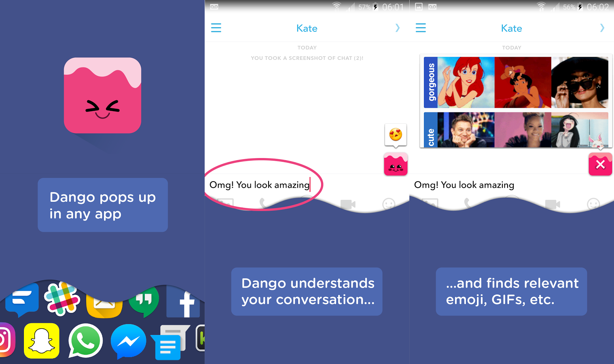Open the Snapchat ghost icon
614x364 pixels.
42,341
